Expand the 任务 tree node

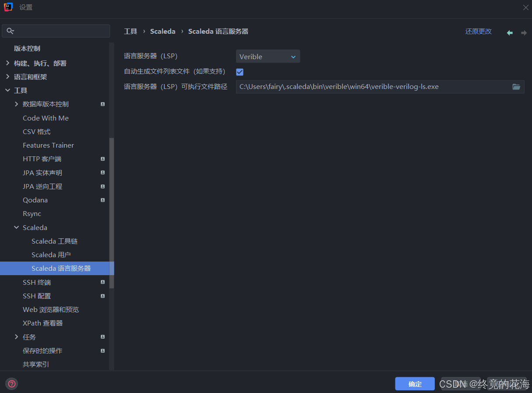[17, 337]
